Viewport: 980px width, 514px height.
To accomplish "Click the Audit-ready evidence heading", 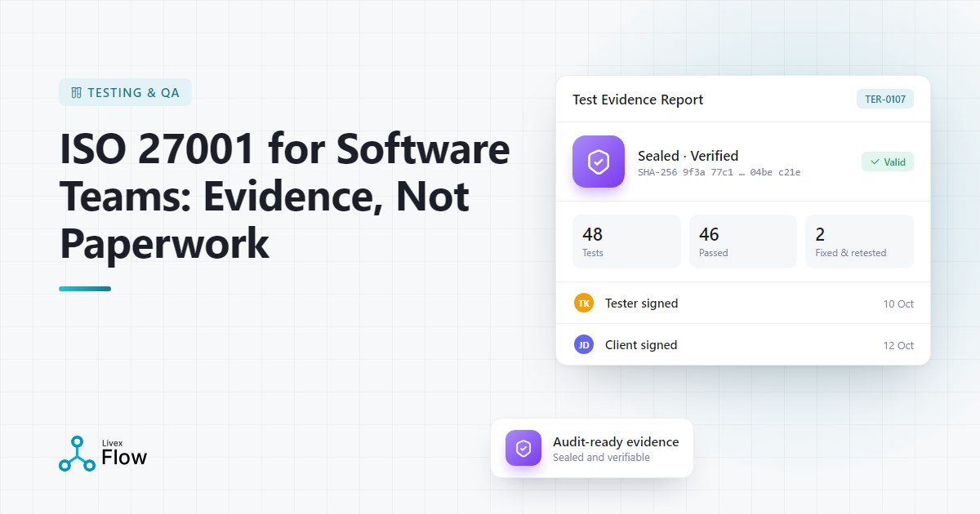I will 616,441.
